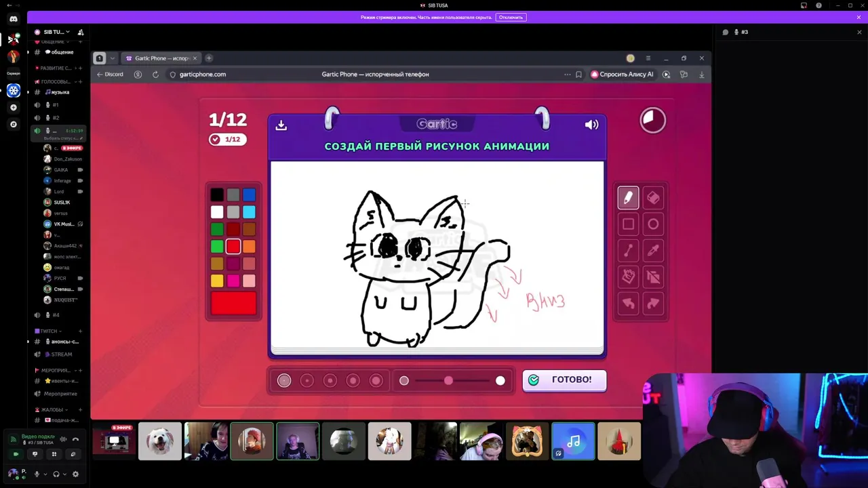This screenshot has width=868, height=488.
Task: Collapse the TWITCH category
Action: point(47,331)
